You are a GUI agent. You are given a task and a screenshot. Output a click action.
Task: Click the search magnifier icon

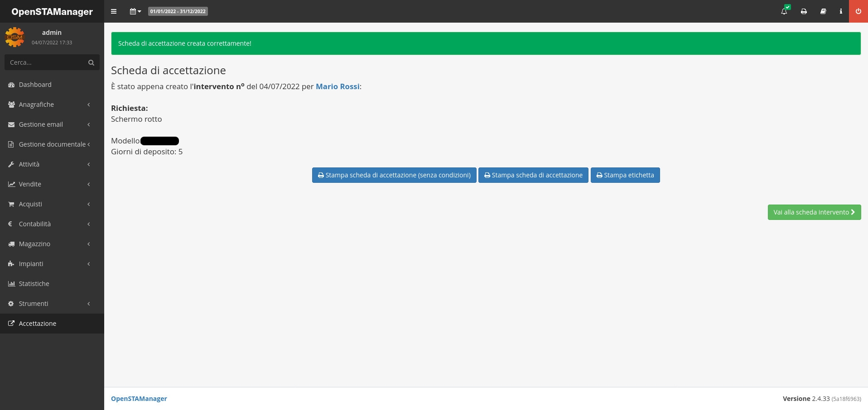[91, 62]
